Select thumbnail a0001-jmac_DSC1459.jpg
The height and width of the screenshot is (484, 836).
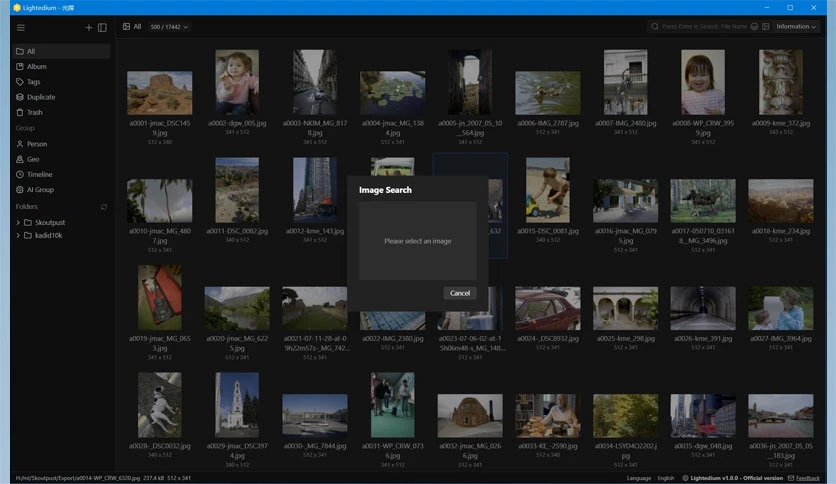[x=159, y=93]
